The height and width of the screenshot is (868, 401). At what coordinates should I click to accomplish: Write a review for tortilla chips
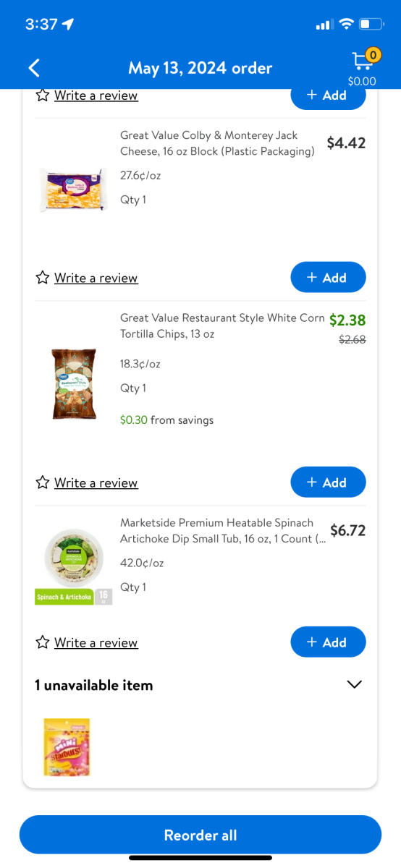coord(96,482)
